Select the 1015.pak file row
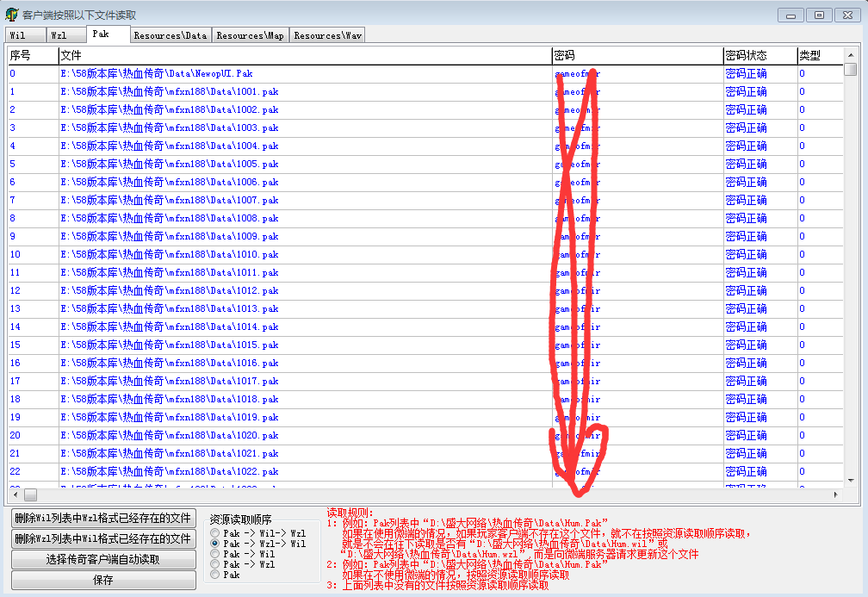The width and height of the screenshot is (868, 597). point(425,345)
